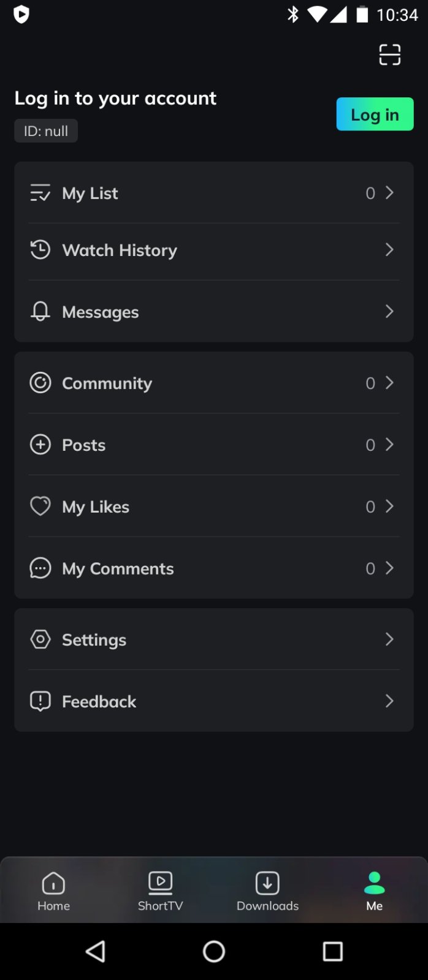This screenshot has width=428, height=980.
Task: Tap the Community circular icon
Action: pyautogui.click(x=40, y=383)
